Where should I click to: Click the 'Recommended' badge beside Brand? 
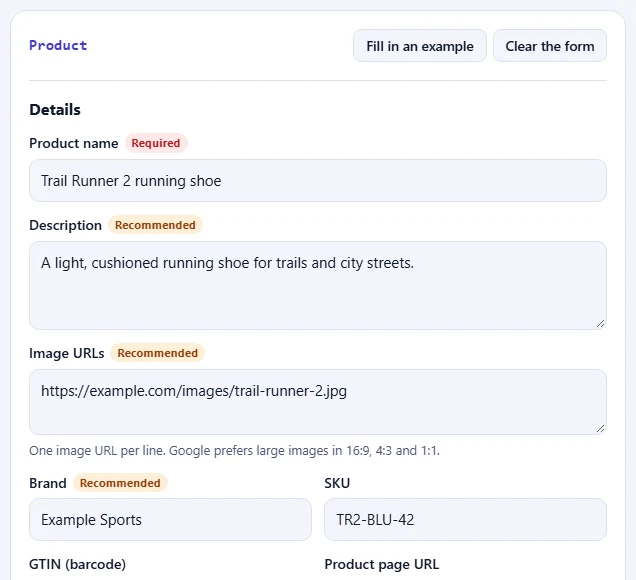point(120,483)
